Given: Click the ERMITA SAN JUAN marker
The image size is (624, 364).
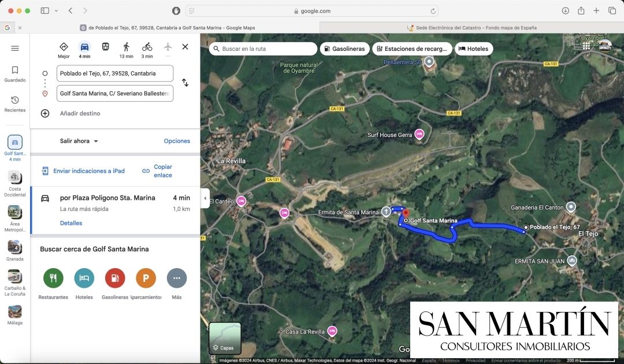Looking at the screenshot, I should click(572, 261).
